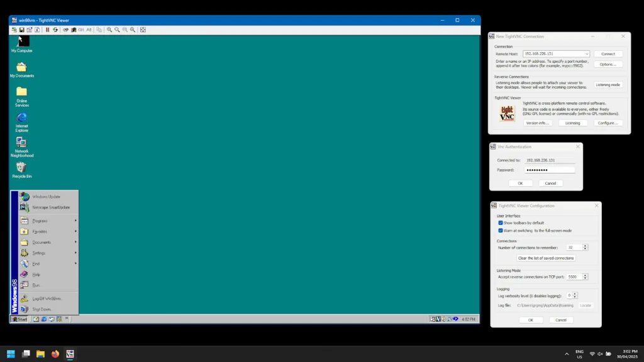Open File Explorer from the host taskbar
The image size is (644, 362).
[40, 354]
